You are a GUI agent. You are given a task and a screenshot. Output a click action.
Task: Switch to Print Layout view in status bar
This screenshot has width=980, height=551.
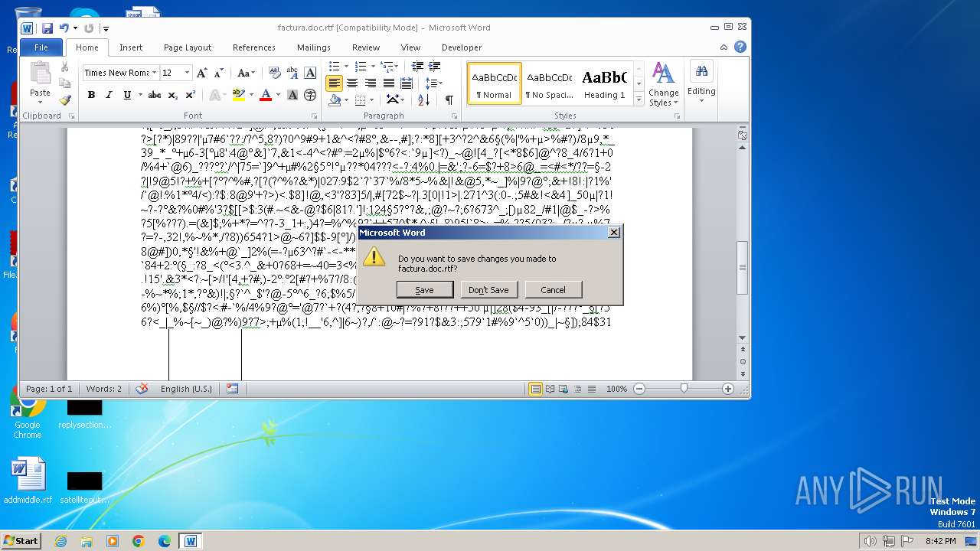(x=536, y=389)
